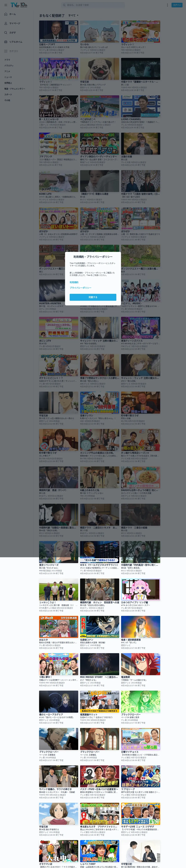Click the ホーム home icon in sidebar
The width and height of the screenshot is (186, 868).
[x=6, y=14]
